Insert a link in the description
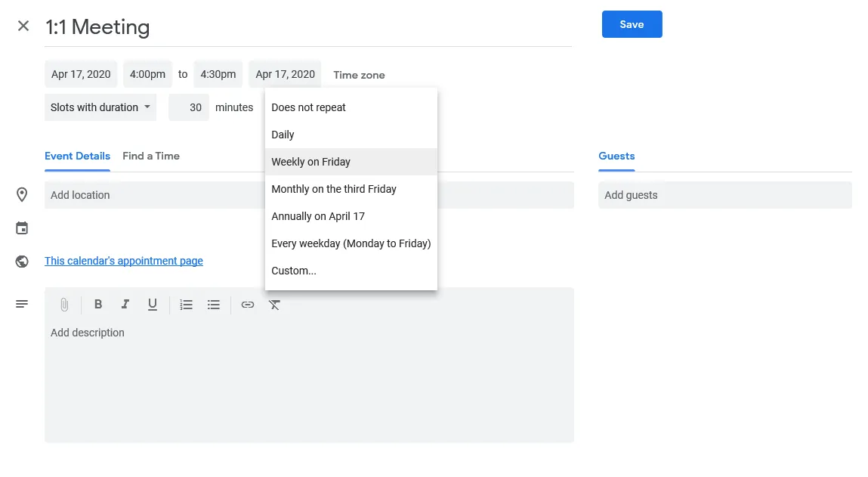868x477 pixels. 248,305
